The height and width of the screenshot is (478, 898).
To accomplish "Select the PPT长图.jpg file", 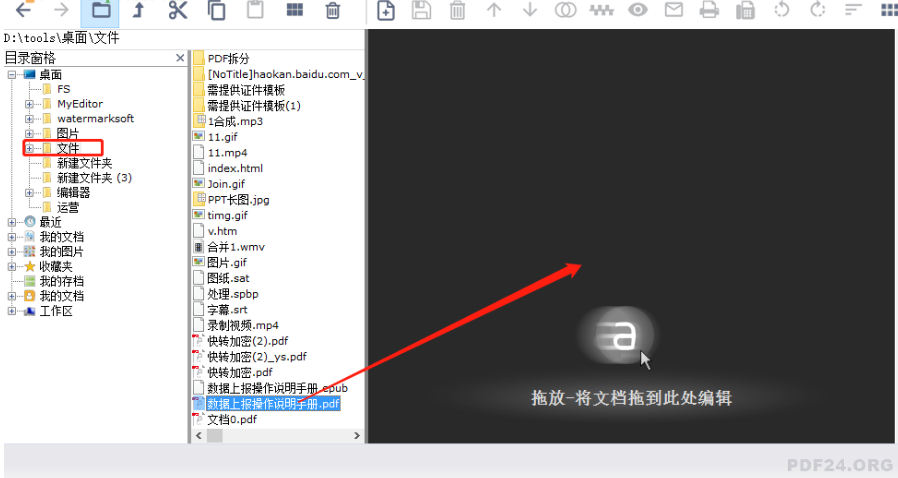I will [x=238, y=200].
